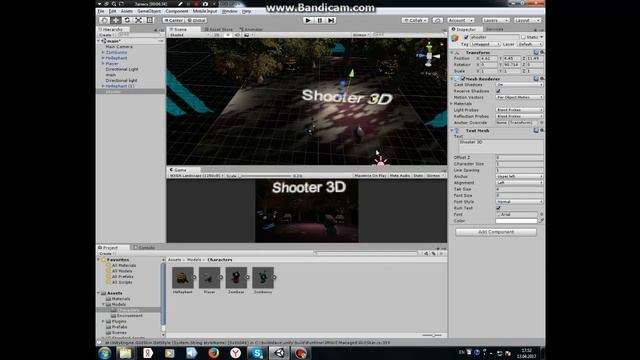The width and height of the screenshot is (640, 360).
Task: Click the object name field
Action: click(x=494, y=37)
